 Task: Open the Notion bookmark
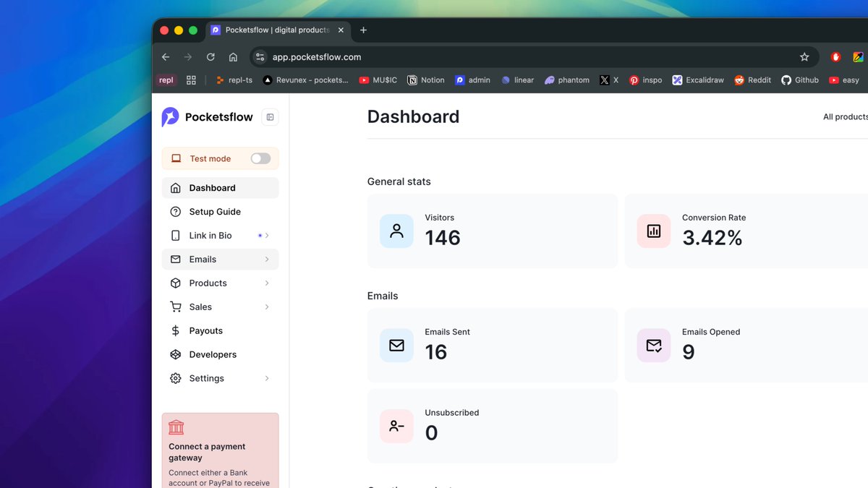coord(426,80)
